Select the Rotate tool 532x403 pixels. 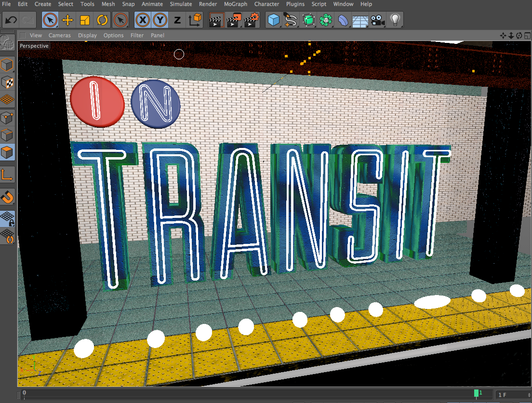[x=102, y=20]
